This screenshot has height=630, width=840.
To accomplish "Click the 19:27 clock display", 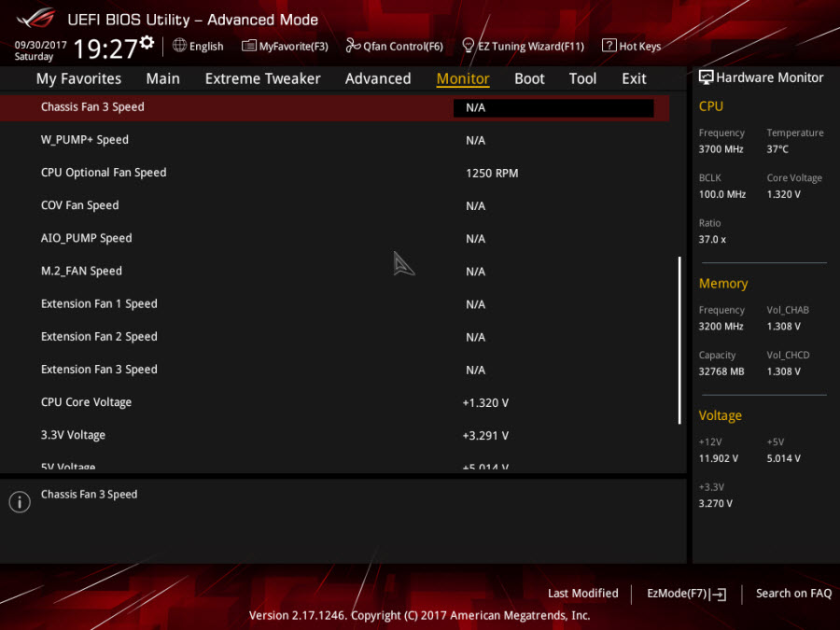I will click(x=105, y=49).
